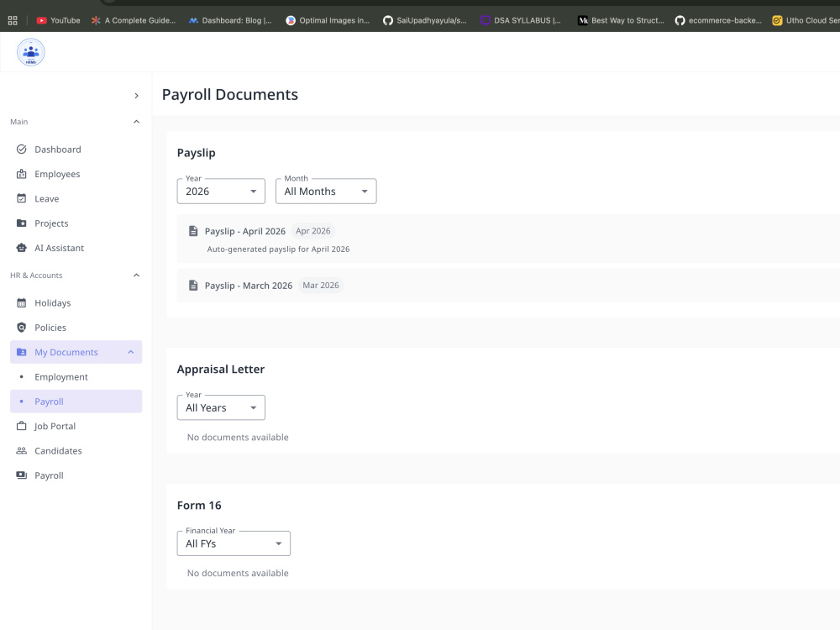Click the Dashboard icon in sidebar

click(22, 150)
